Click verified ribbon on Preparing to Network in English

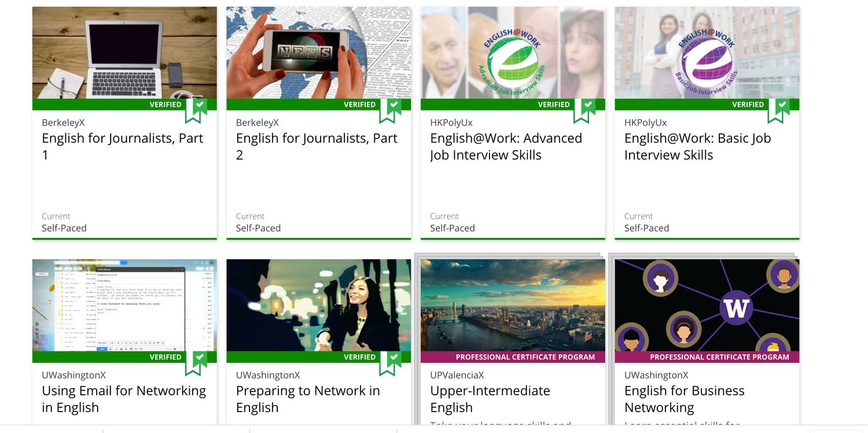[391, 362]
